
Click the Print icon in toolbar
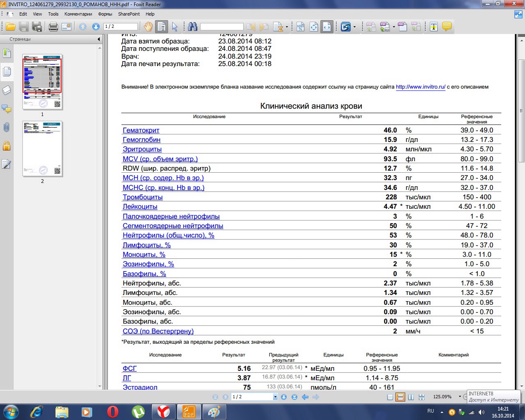(x=53, y=27)
